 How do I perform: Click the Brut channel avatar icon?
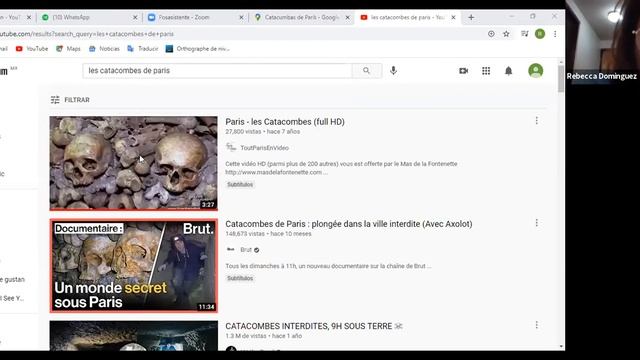[x=231, y=249]
